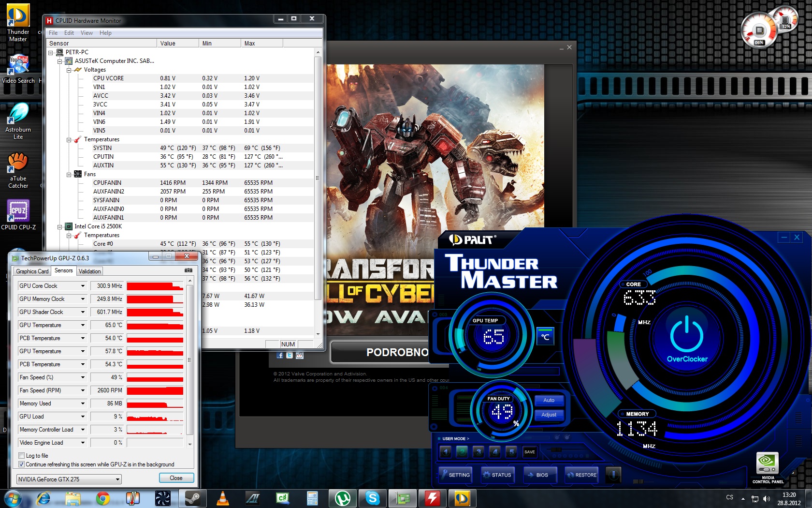This screenshot has height=508, width=812.
Task: Click SAVE user mode button
Action: (530, 452)
